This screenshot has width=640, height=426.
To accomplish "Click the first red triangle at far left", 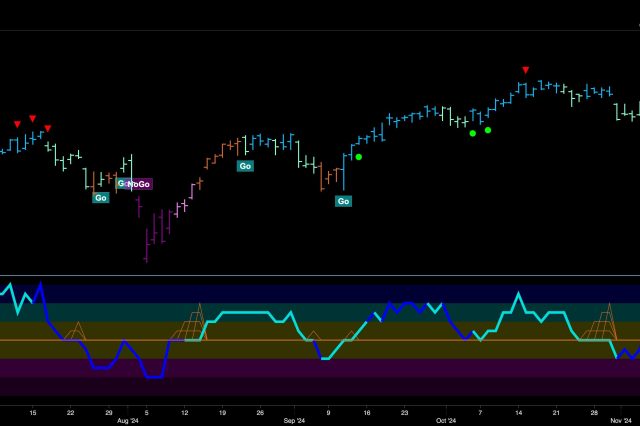I will point(17,124).
